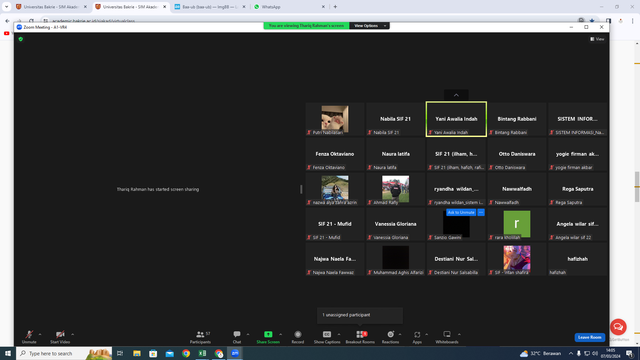Toggle Show Captions
Image resolution: width=640 pixels, height=360 pixels.
(x=327, y=337)
